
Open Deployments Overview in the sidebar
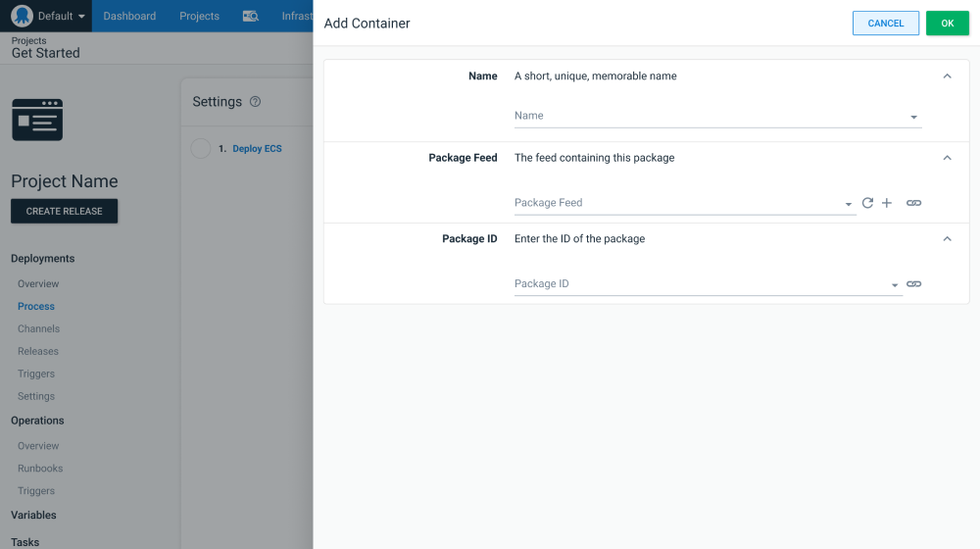38,284
